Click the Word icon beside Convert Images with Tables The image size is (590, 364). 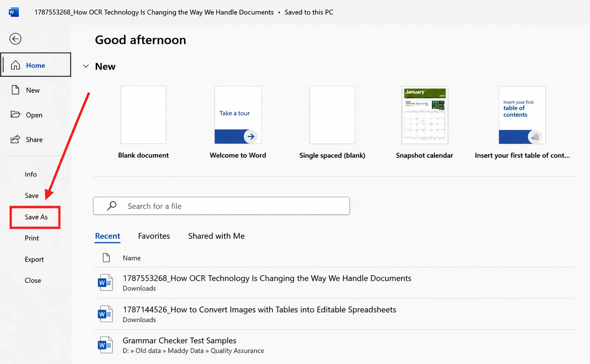(105, 314)
